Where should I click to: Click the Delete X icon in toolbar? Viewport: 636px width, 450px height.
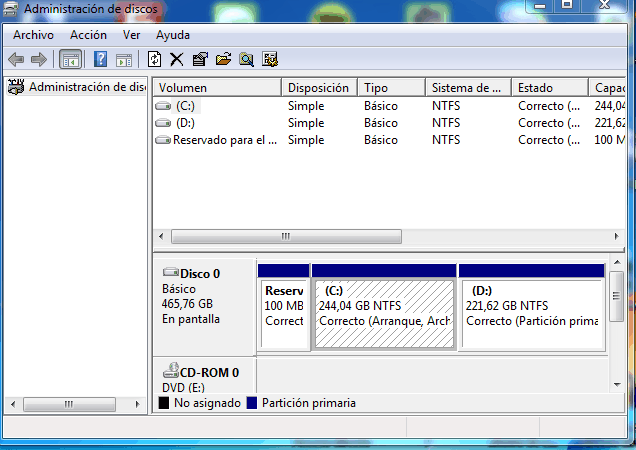(177, 59)
